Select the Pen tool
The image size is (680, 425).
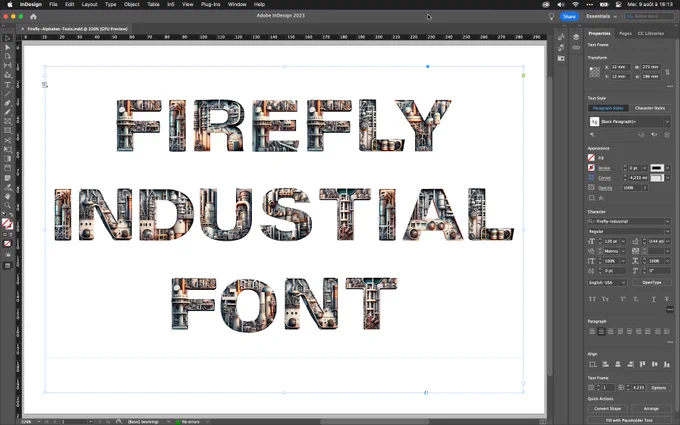click(x=7, y=103)
